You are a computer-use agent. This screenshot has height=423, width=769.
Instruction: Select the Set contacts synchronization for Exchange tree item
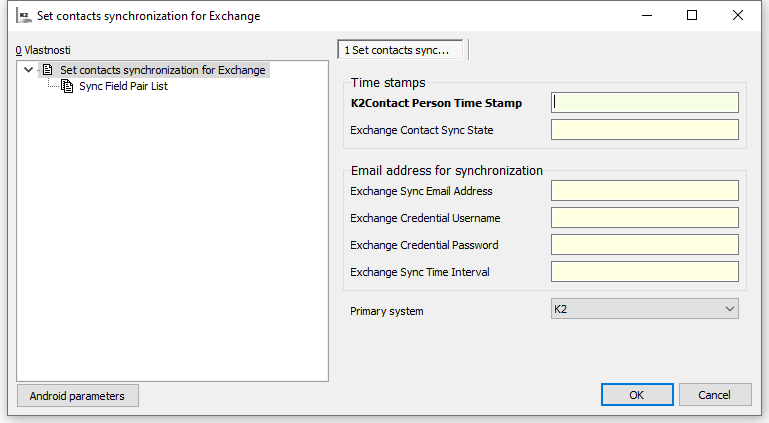pos(162,71)
